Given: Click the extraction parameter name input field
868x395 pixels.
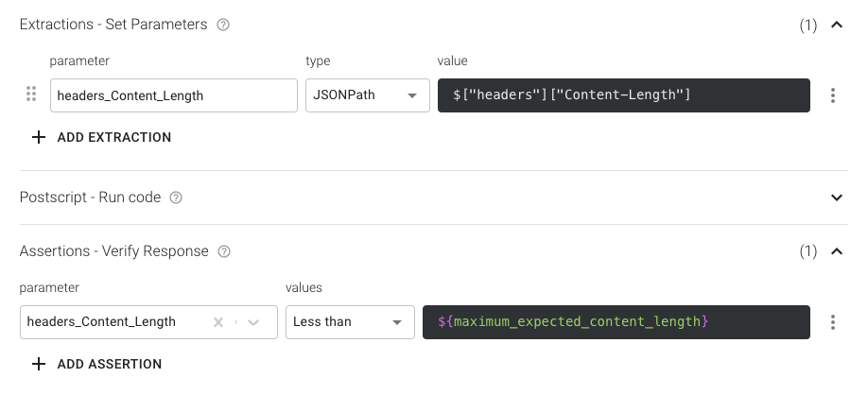Looking at the screenshot, I should 173,95.
